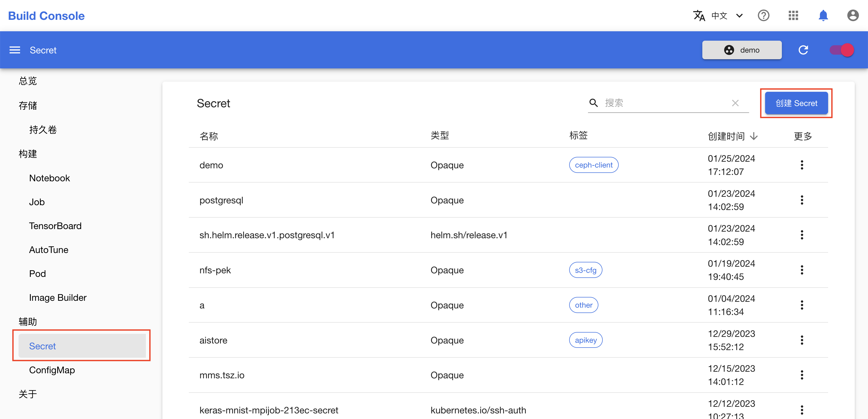Click the ceph-client label chip
This screenshot has height=419, width=868.
click(594, 165)
